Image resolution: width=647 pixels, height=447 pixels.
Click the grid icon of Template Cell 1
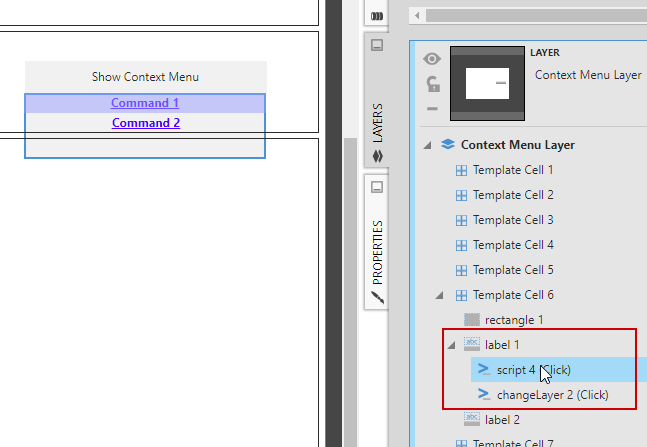pos(461,170)
